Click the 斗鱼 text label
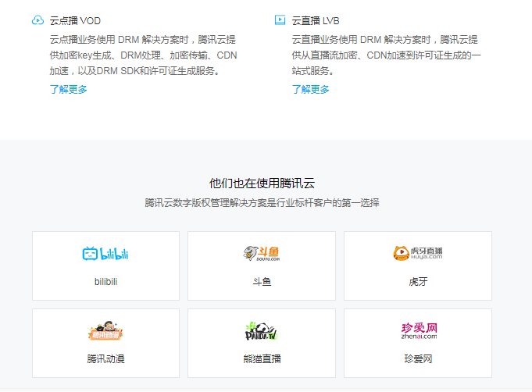 click(x=262, y=282)
